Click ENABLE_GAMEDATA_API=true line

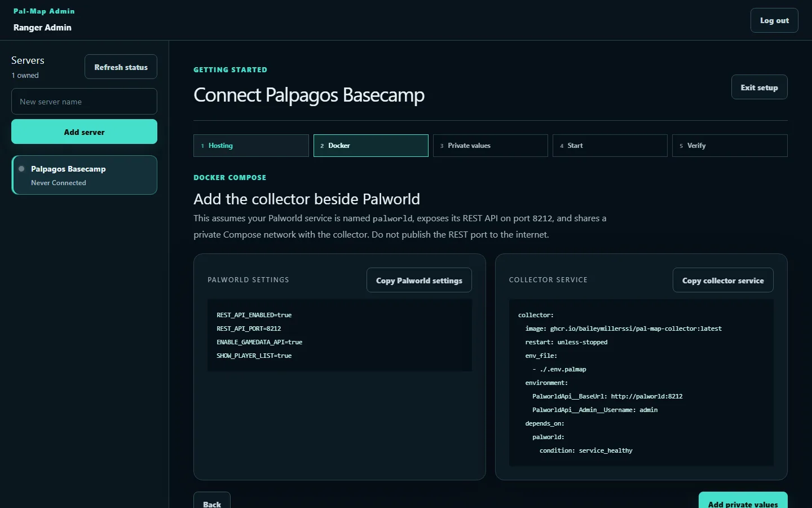click(259, 342)
